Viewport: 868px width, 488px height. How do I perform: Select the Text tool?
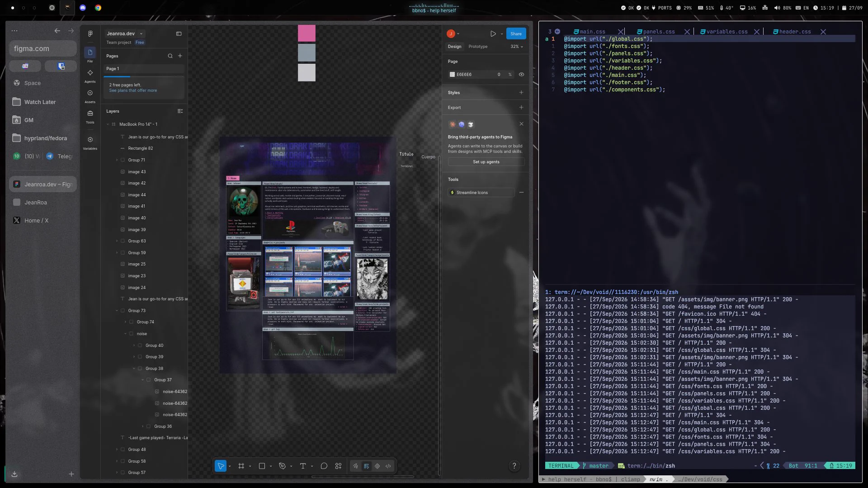tap(303, 466)
